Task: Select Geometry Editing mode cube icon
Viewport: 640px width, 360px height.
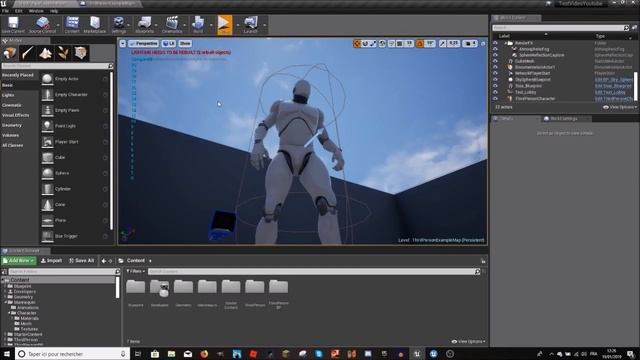Action: coord(81,53)
